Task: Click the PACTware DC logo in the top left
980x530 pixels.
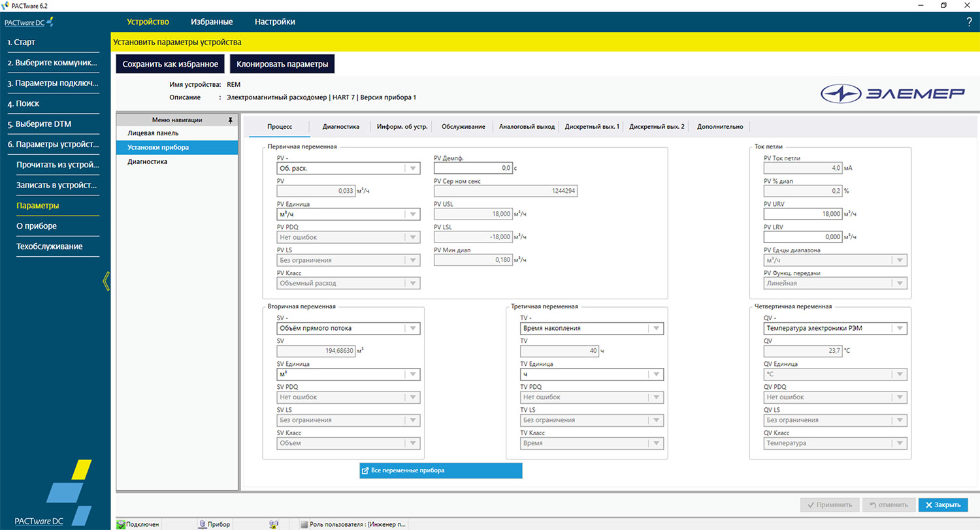Action: point(29,22)
